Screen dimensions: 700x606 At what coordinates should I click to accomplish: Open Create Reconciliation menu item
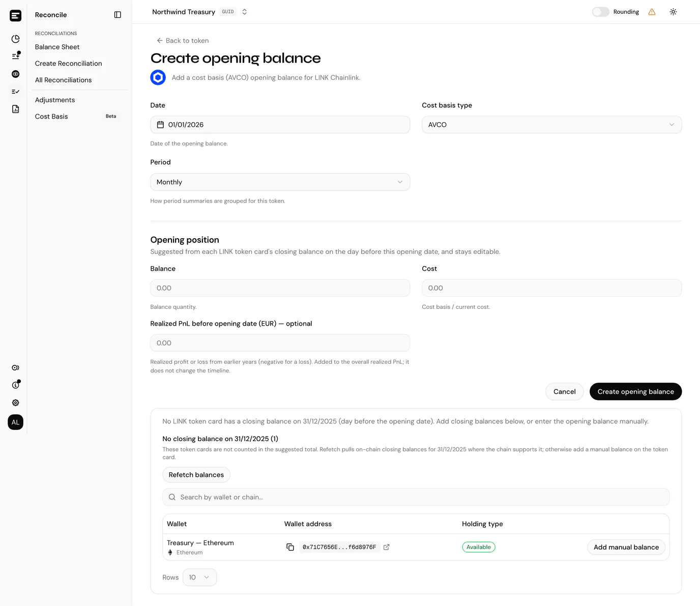coord(69,64)
